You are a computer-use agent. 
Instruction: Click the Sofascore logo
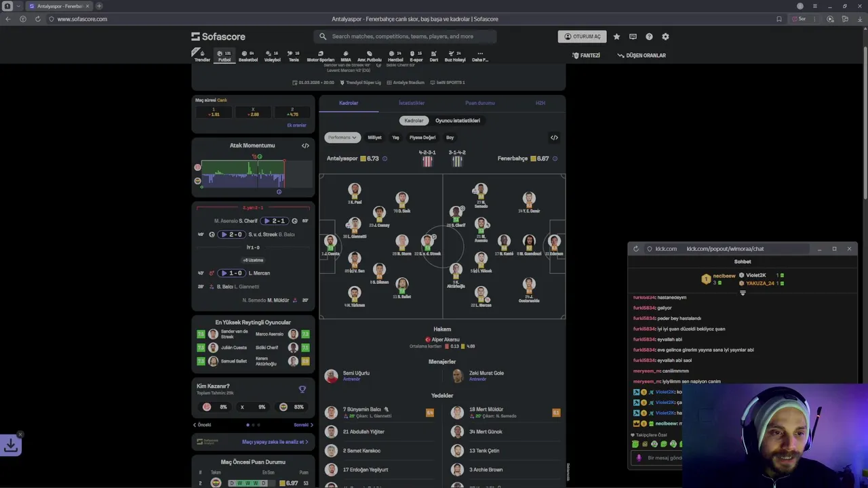[x=218, y=37]
